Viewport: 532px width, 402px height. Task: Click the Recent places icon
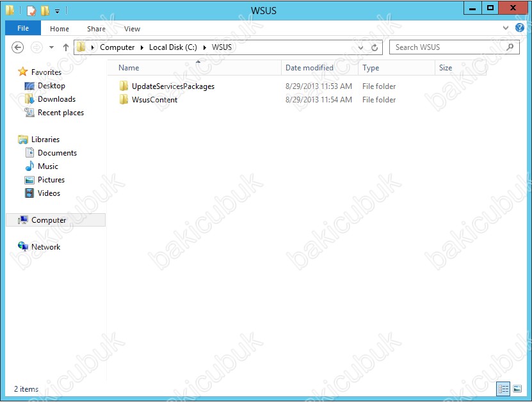pyautogui.click(x=29, y=112)
